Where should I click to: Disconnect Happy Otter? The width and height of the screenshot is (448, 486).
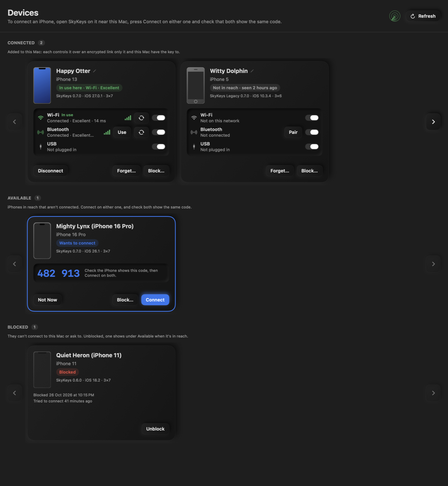point(50,171)
